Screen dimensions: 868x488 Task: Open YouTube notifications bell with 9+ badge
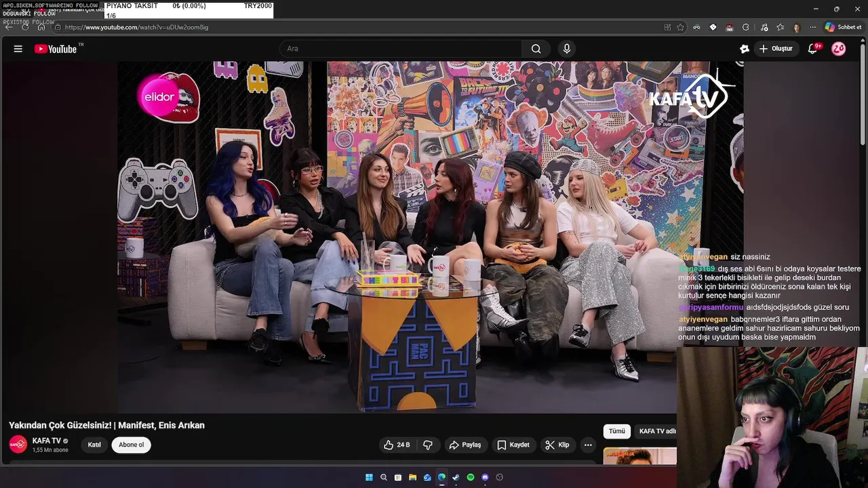tap(813, 49)
